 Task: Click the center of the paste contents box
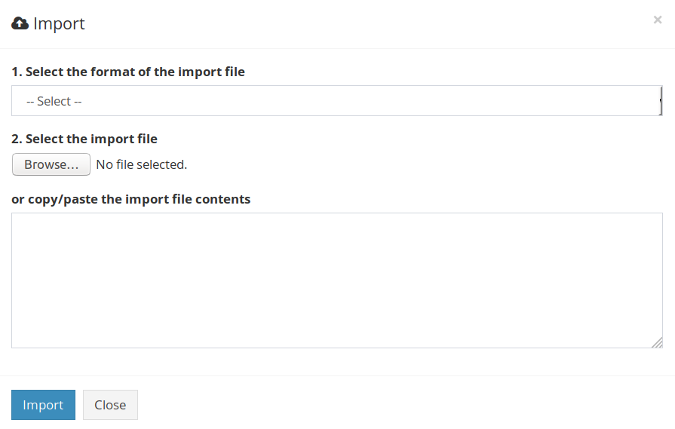pos(336,280)
